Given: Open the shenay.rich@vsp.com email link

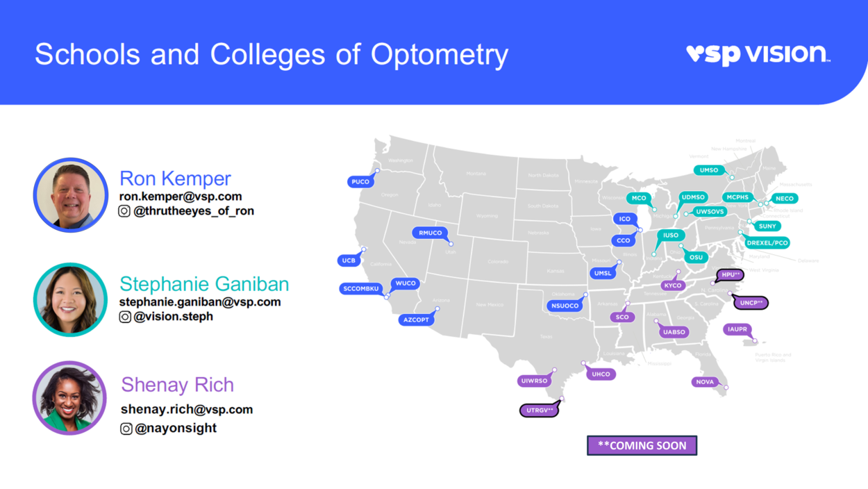Looking at the screenshot, I should coord(187,410).
